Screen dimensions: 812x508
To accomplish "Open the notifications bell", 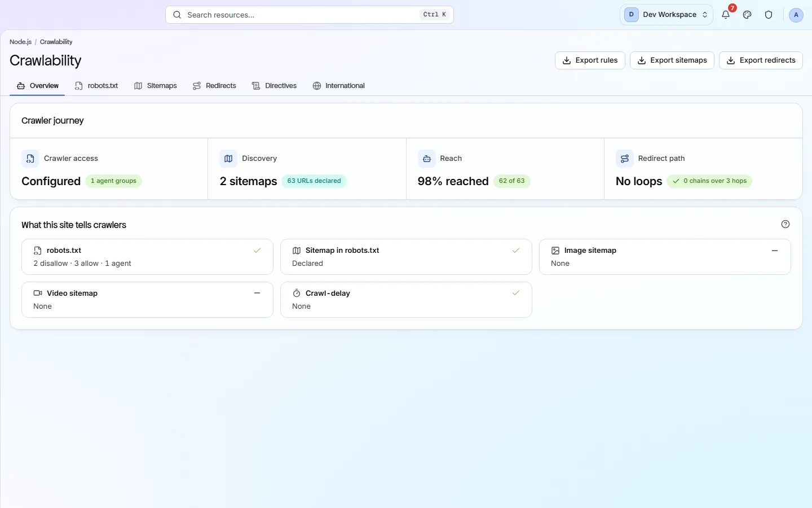I will coord(726,15).
